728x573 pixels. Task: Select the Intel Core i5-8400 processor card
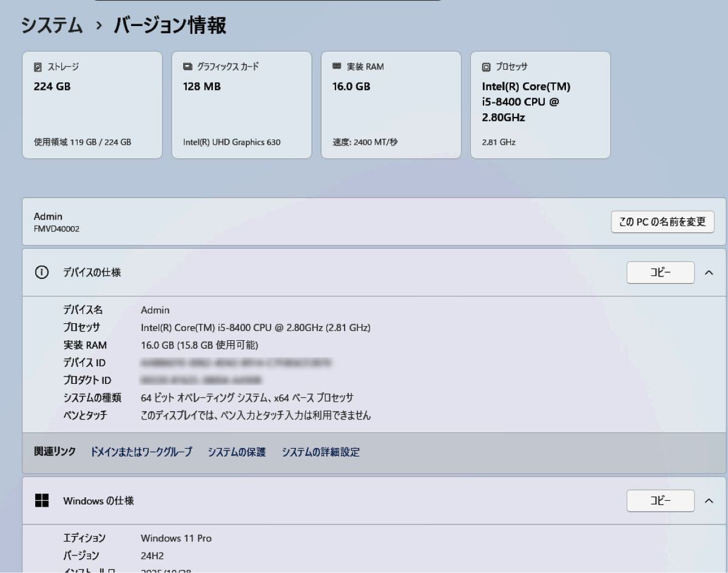point(540,105)
